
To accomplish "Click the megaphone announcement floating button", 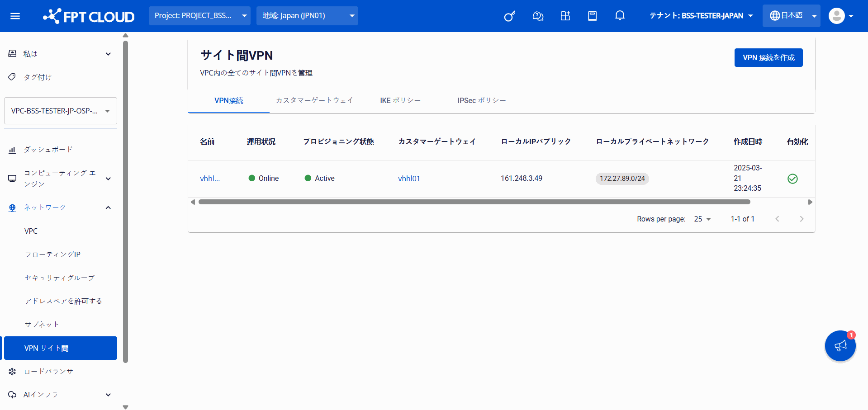I will point(840,346).
